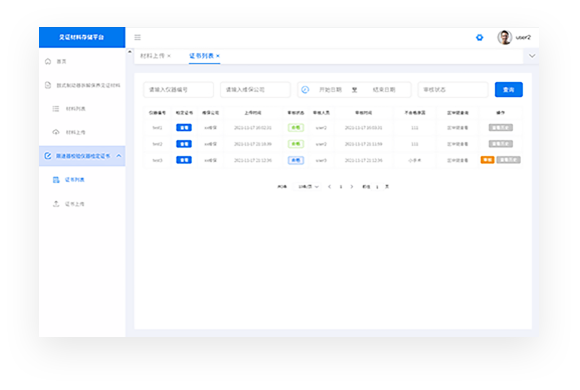Image resolution: width=580 pixels, height=390 pixels.
Task: Open the list icon menu item in sidebar
Action: pyautogui.click(x=69, y=108)
